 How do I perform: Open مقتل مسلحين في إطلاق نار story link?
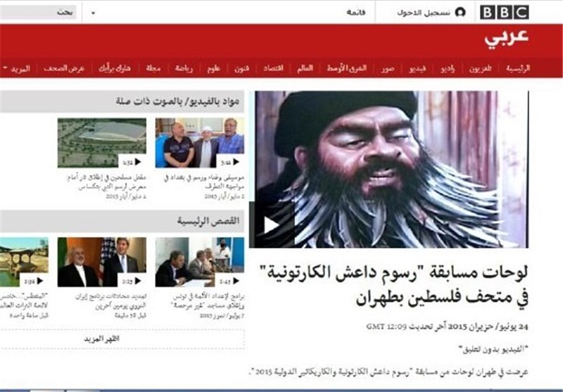tap(107, 182)
